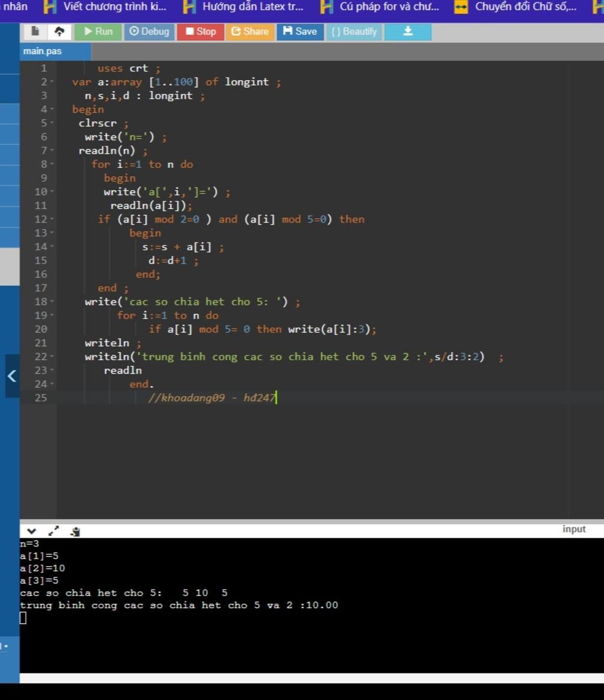Fold code at line 4 arrow
Image resolution: width=604 pixels, height=700 pixels.
pos(52,109)
